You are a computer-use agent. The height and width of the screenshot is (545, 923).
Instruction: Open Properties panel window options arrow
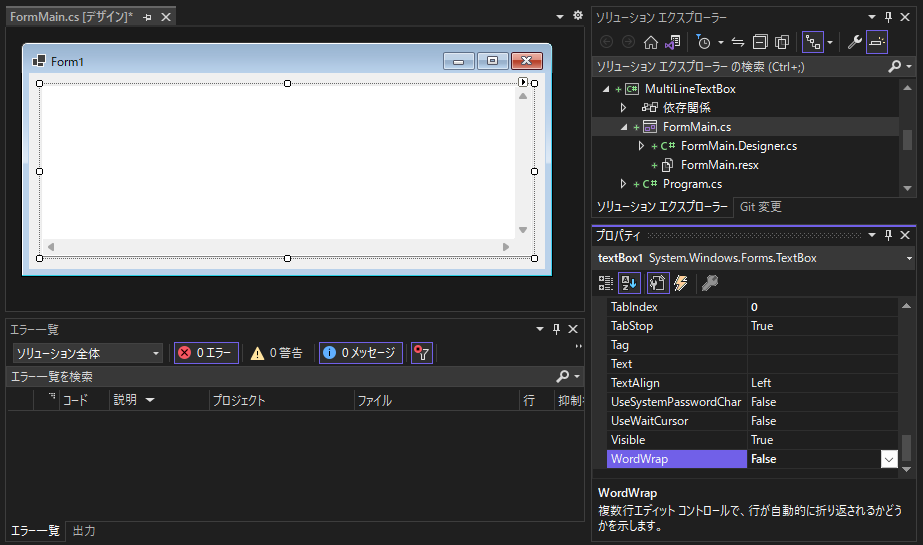872,235
